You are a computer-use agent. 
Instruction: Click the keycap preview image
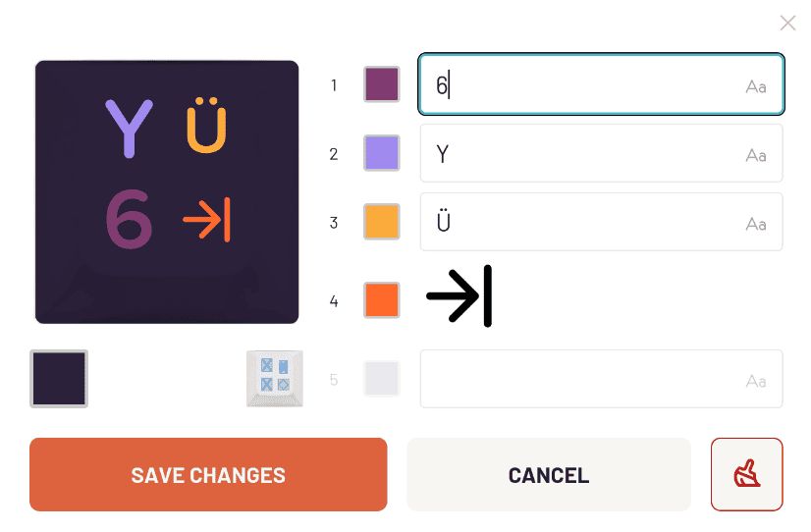pos(167,192)
